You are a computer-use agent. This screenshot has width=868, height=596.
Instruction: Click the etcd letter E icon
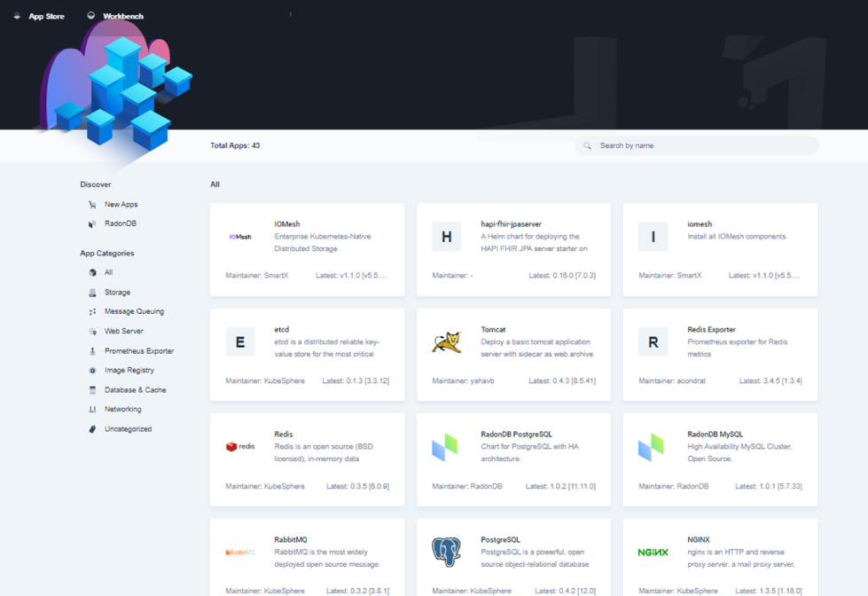click(x=240, y=342)
